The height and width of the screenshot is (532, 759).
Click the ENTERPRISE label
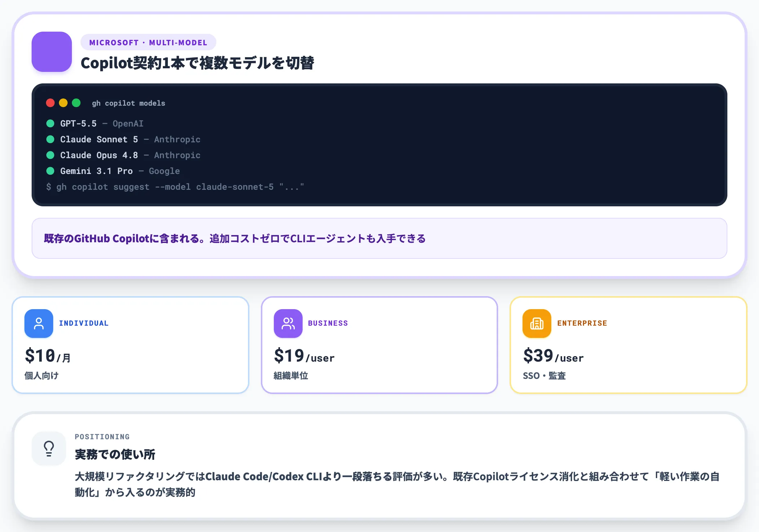tap(582, 323)
